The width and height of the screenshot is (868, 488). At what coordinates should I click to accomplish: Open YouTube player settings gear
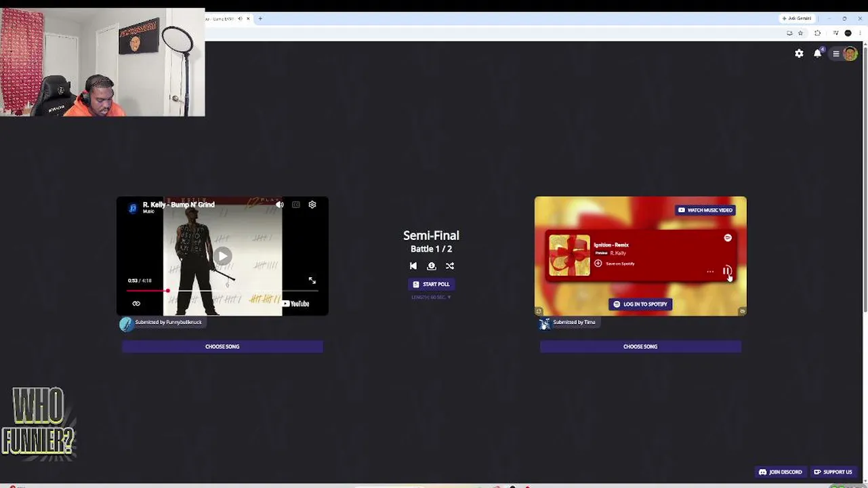tap(312, 205)
